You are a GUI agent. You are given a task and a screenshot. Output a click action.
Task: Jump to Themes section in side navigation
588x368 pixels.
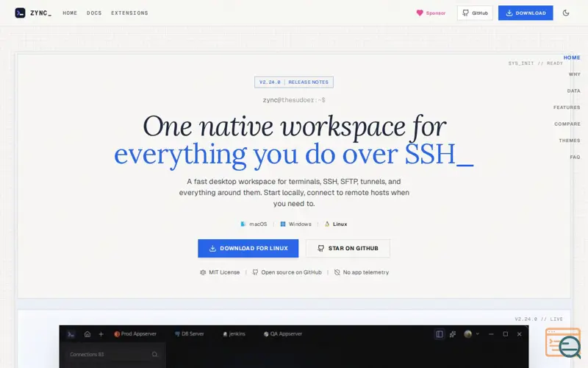[x=569, y=140]
